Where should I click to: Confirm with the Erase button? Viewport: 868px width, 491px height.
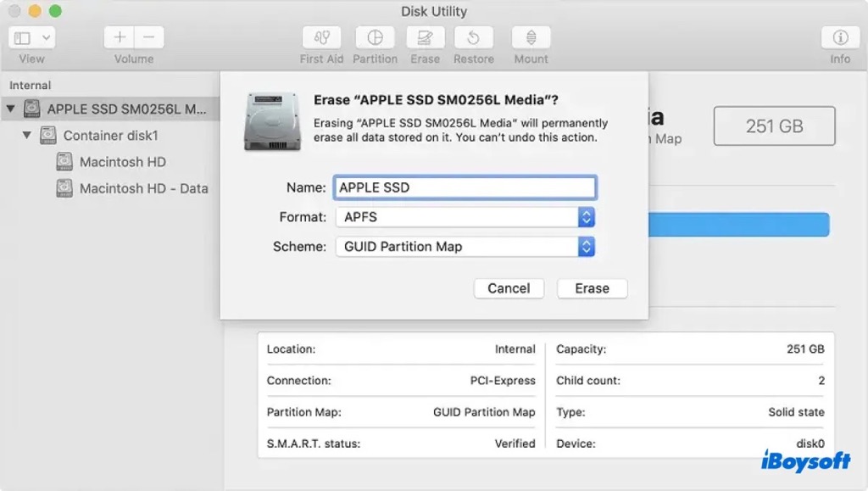[592, 288]
